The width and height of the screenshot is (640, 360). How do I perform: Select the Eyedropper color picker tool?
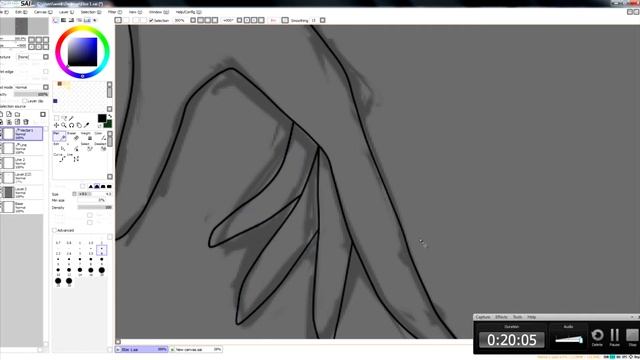point(87,125)
